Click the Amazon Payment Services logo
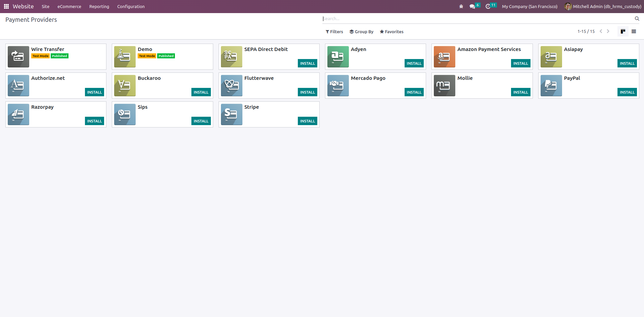Screen dimensions: 644x317 click(x=445, y=57)
